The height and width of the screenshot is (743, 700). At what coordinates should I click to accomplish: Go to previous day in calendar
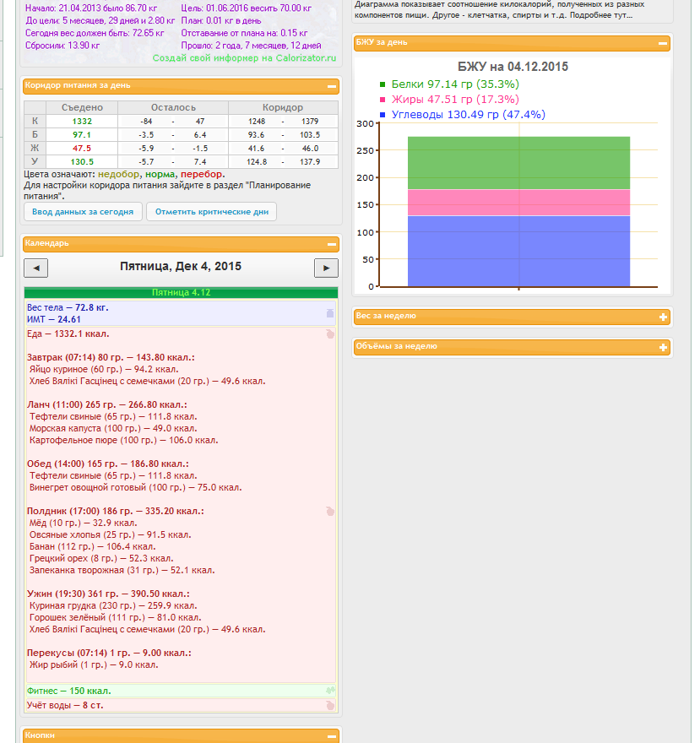(x=36, y=268)
